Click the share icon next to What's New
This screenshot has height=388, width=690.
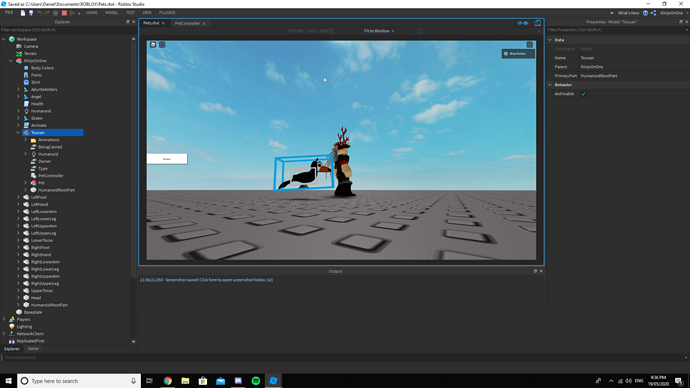pyautogui.click(x=653, y=13)
